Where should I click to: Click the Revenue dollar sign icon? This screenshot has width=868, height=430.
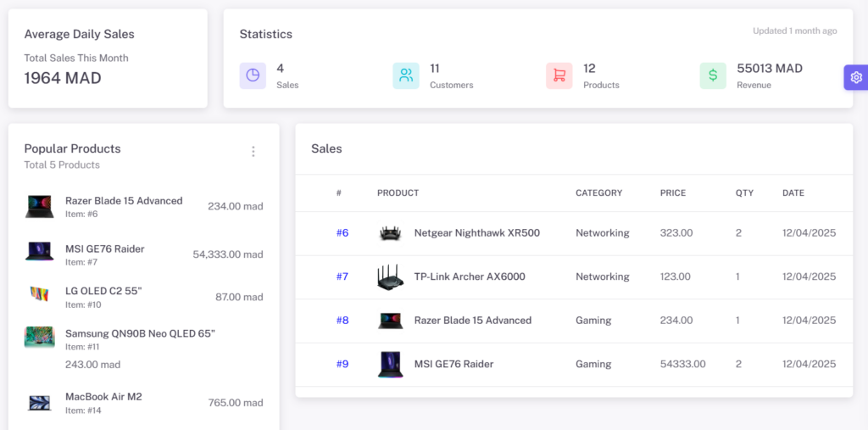[x=713, y=76]
